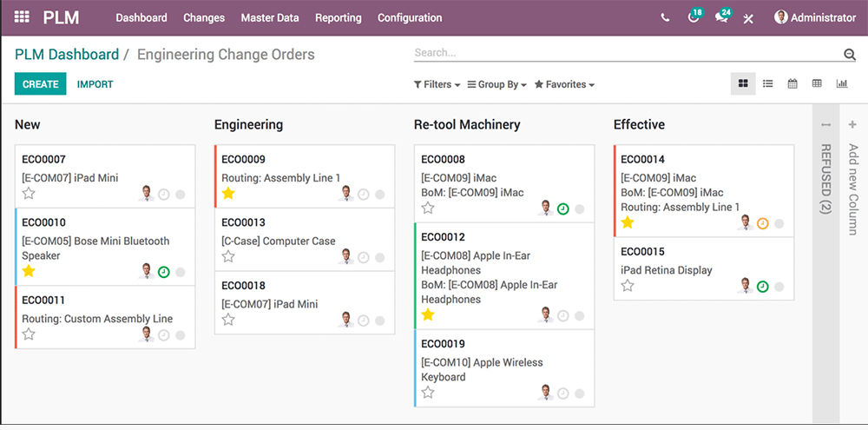Click the kanban state dot on ECO0014
The image size is (868, 430).
coord(779,223)
